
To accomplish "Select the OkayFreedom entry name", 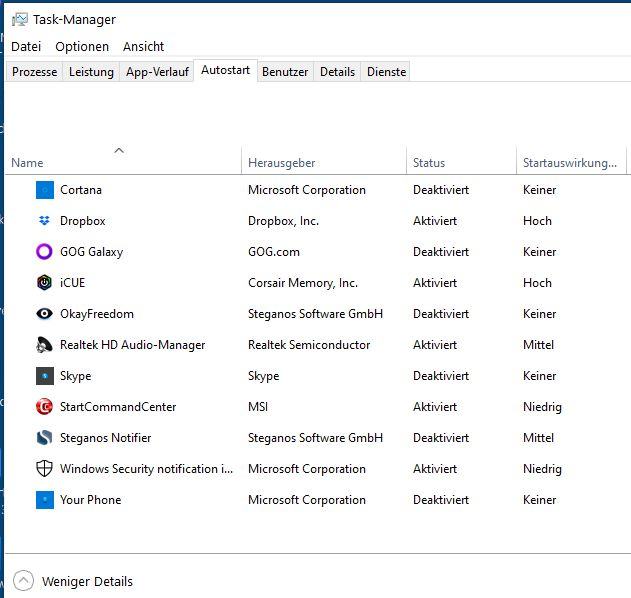I will [97, 314].
